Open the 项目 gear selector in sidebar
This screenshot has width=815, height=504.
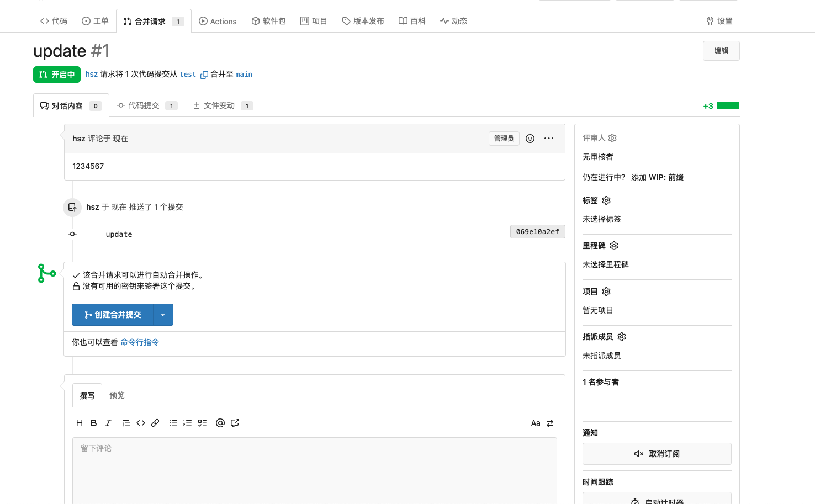pos(606,291)
